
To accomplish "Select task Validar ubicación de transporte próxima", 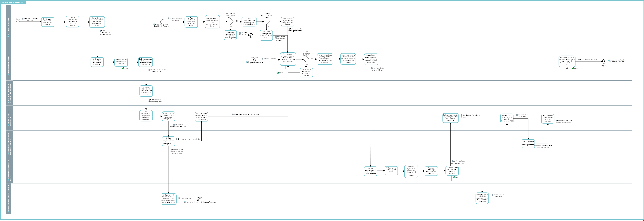I will 146,116.
